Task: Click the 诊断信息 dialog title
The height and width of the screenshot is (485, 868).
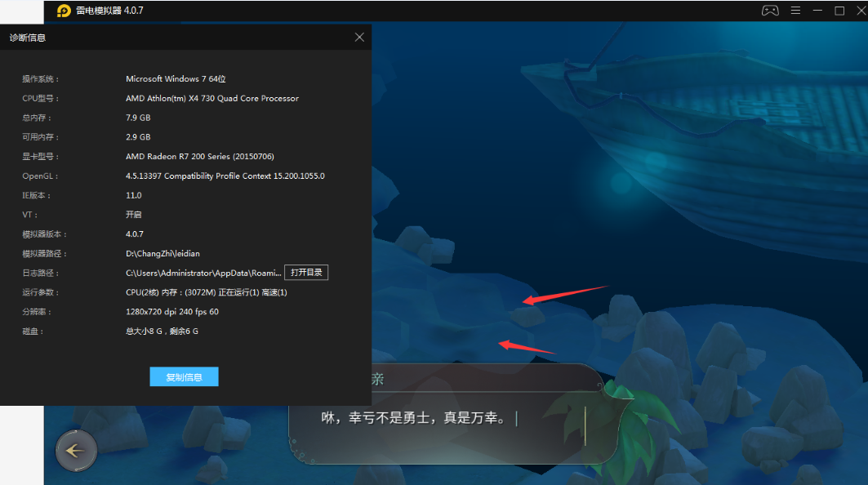Action: pos(28,38)
